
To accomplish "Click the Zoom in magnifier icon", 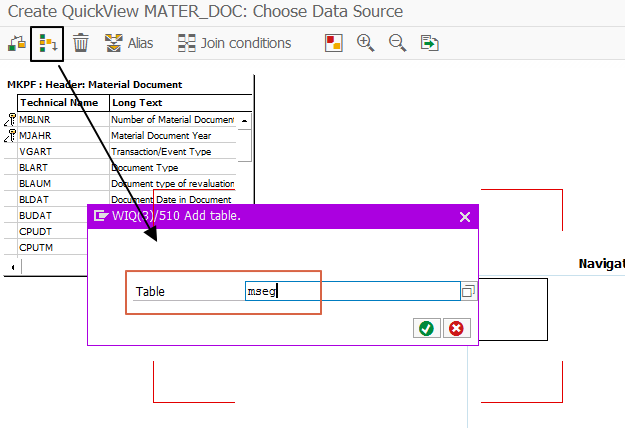I will (x=365, y=43).
